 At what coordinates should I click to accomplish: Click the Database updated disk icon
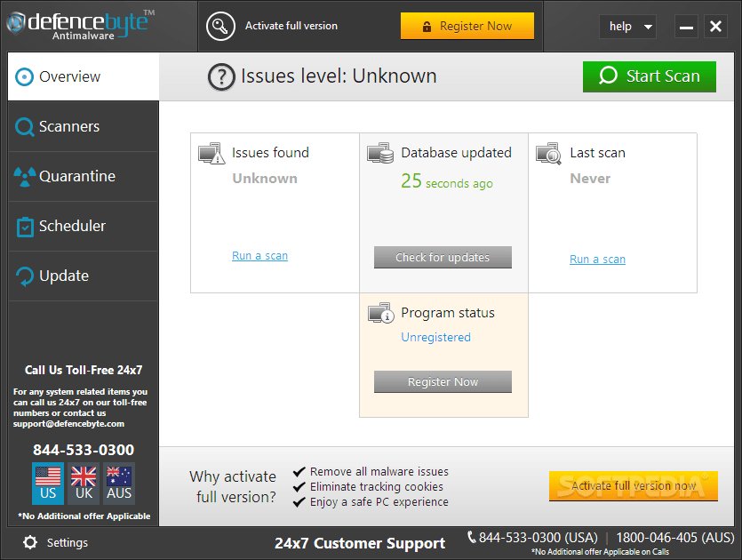pyautogui.click(x=380, y=153)
